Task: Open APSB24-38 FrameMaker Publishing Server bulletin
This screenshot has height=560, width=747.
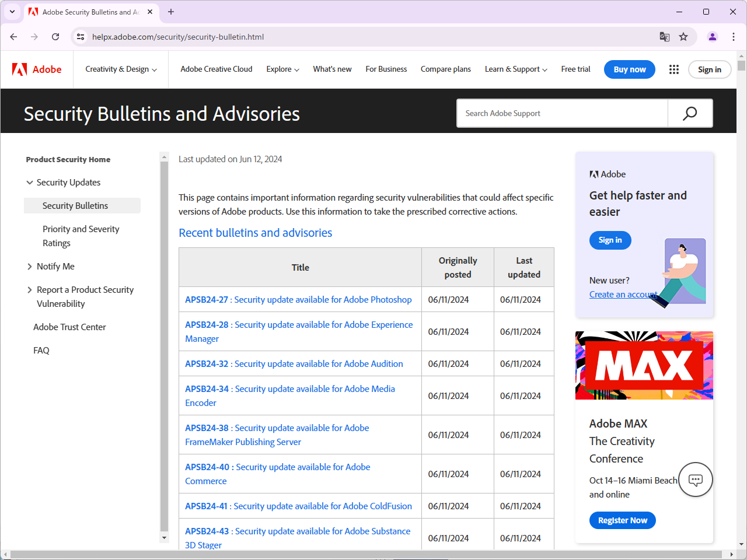Action: (x=277, y=435)
